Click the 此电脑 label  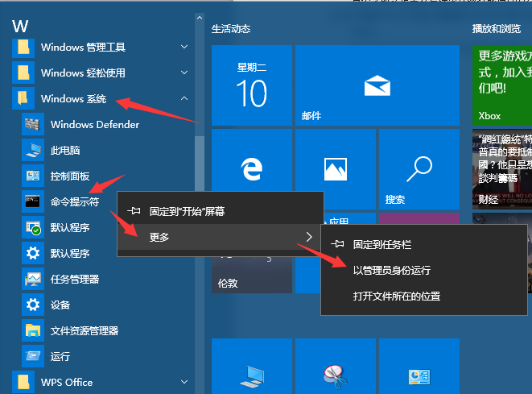(65, 150)
